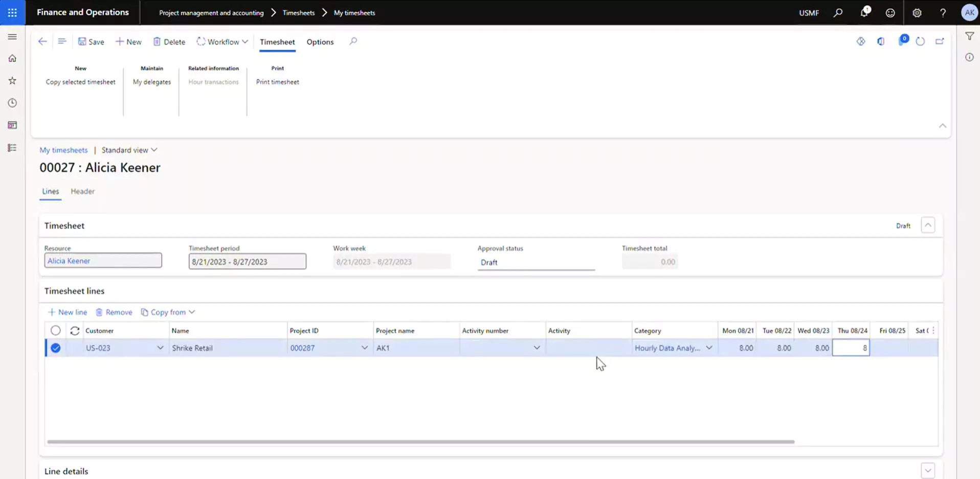Click the Power Apps diamond icon
The width and height of the screenshot is (980, 479).
(x=861, y=41)
